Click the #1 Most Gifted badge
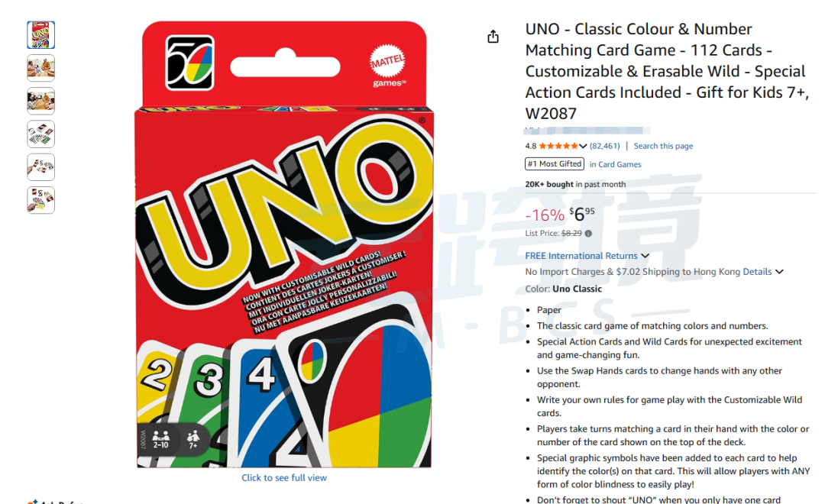Viewport: 825px width, 504px height. point(555,164)
